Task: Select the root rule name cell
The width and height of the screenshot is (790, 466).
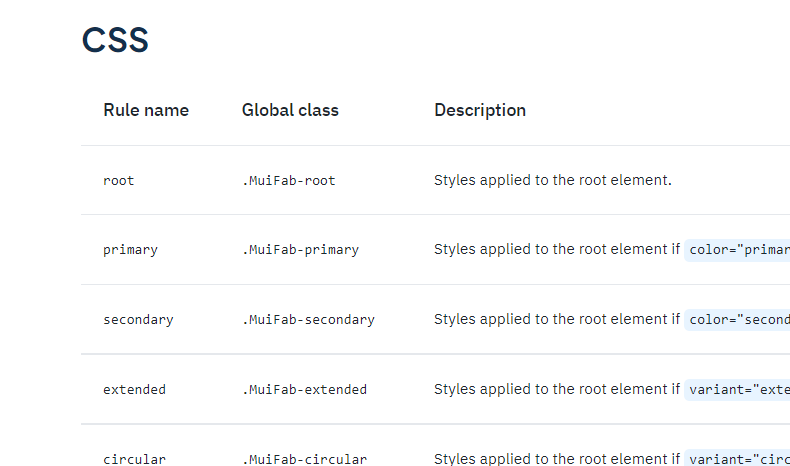Action: [x=119, y=181]
